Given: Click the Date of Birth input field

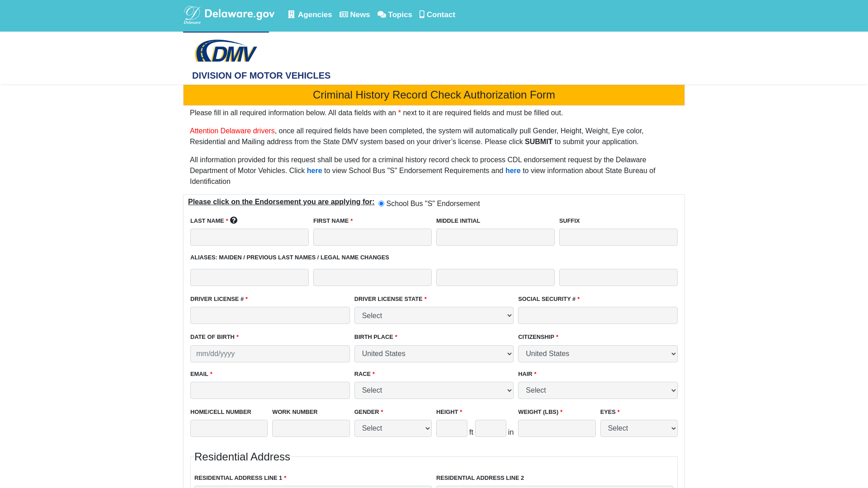Looking at the screenshot, I should [270, 353].
